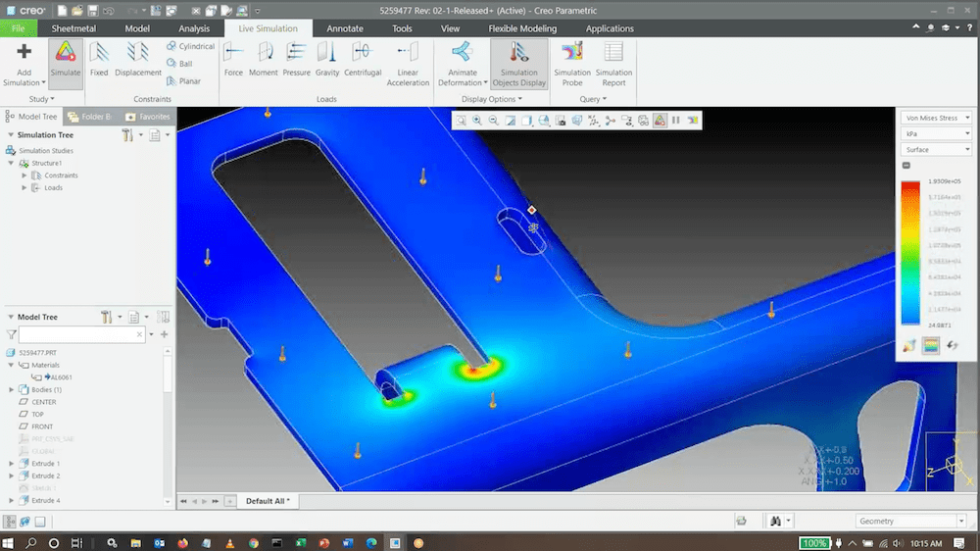980x551 pixels.
Task: Open the Surface display dropdown
Action: [936, 149]
